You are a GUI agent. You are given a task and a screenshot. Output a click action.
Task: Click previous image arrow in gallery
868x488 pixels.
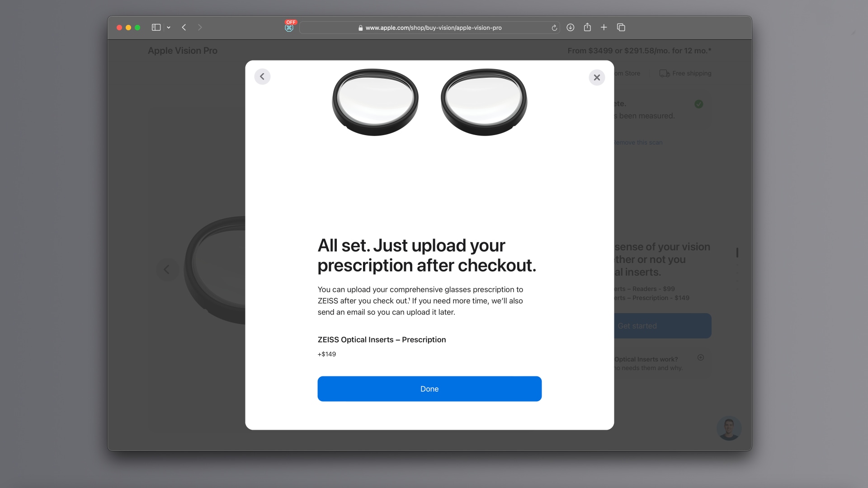point(167,269)
